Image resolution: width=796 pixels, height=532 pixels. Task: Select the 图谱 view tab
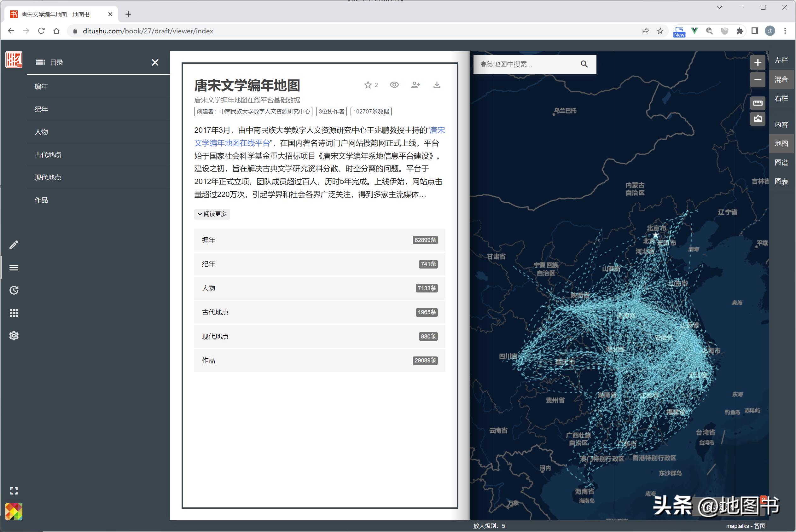(x=781, y=163)
